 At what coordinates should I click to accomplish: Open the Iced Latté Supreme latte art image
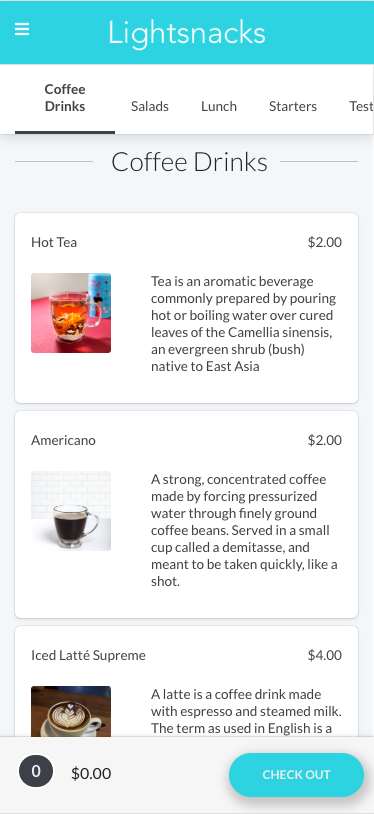(71, 711)
